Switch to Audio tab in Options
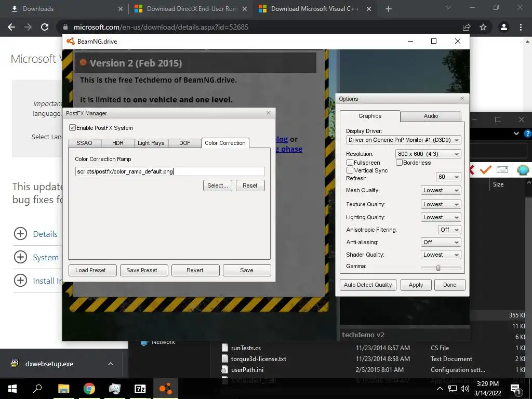The width and height of the screenshot is (532, 399). click(x=431, y=116)
